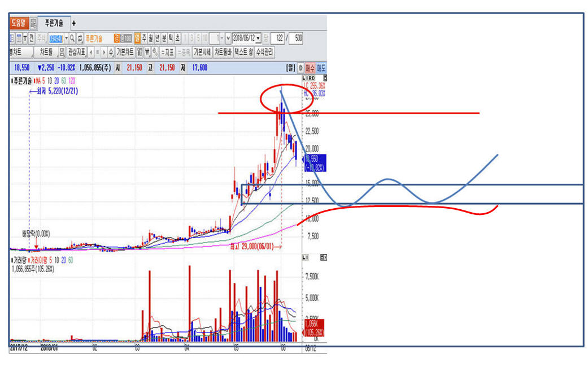Click the candle count field showing 122
The height and width of the screenshot is (371, 588).
[277, 38]
